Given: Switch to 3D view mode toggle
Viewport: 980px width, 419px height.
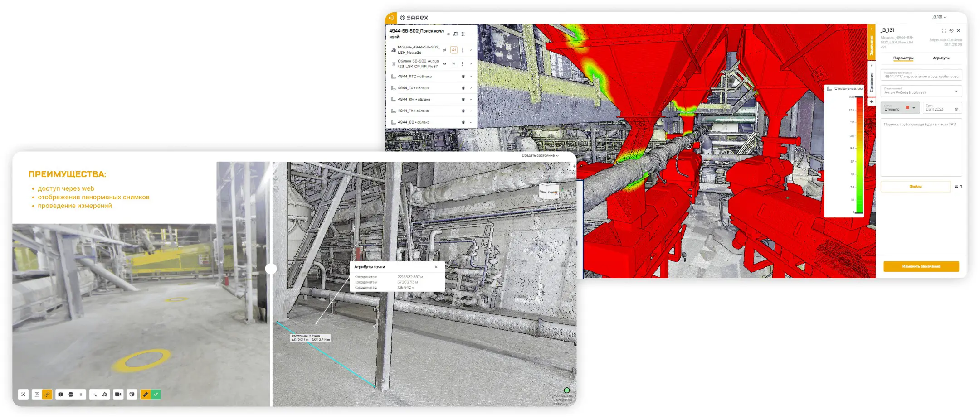Looking at the screenshot, I should (x=47, y=395).
